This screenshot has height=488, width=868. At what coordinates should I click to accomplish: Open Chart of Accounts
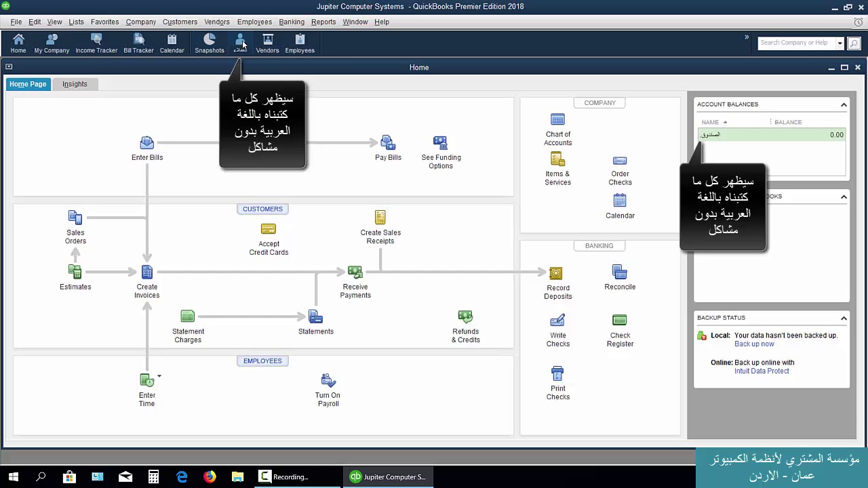[558, 129]
